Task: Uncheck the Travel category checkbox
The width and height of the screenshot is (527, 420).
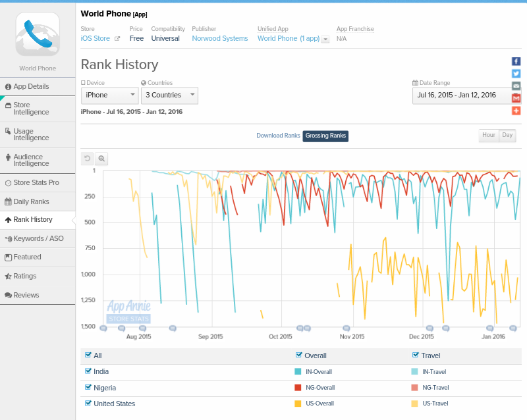Action: (x=415, y=355)
